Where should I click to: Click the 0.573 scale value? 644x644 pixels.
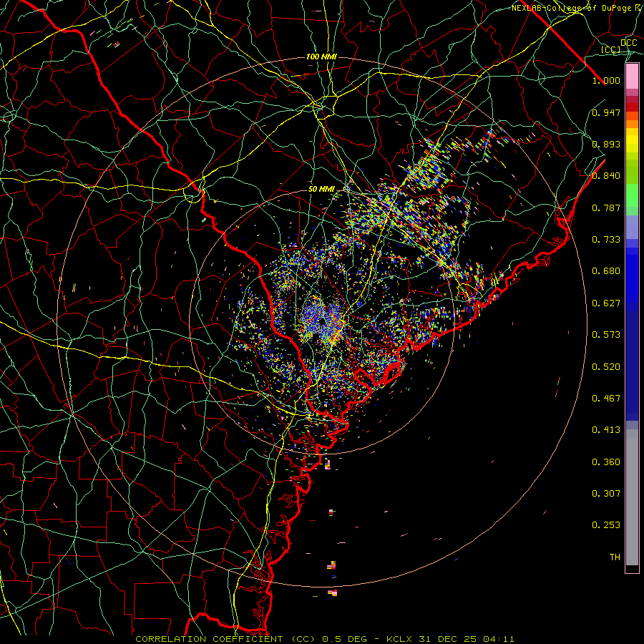tap(606, 335)
